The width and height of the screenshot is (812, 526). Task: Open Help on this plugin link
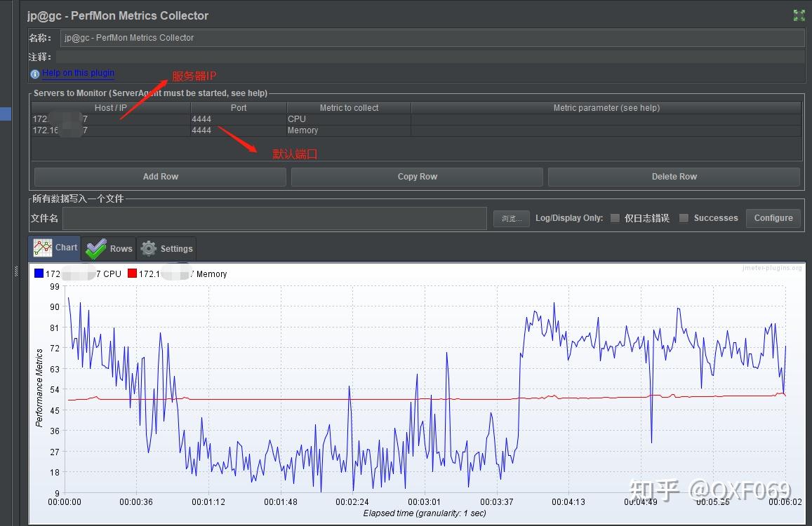[x=78, y=73]
